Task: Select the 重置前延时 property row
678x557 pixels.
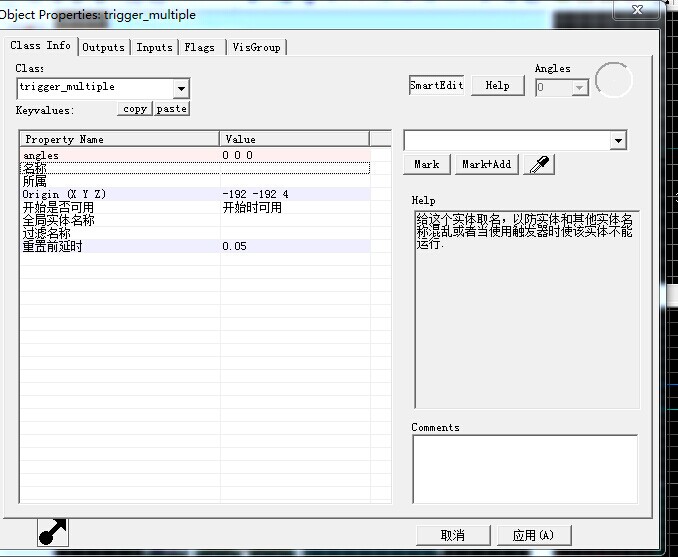Action: pyautogui.click(x=195, y=246)
